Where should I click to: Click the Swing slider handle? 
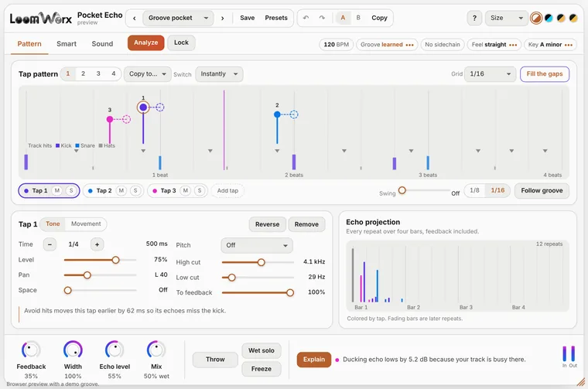coord(402,190)
